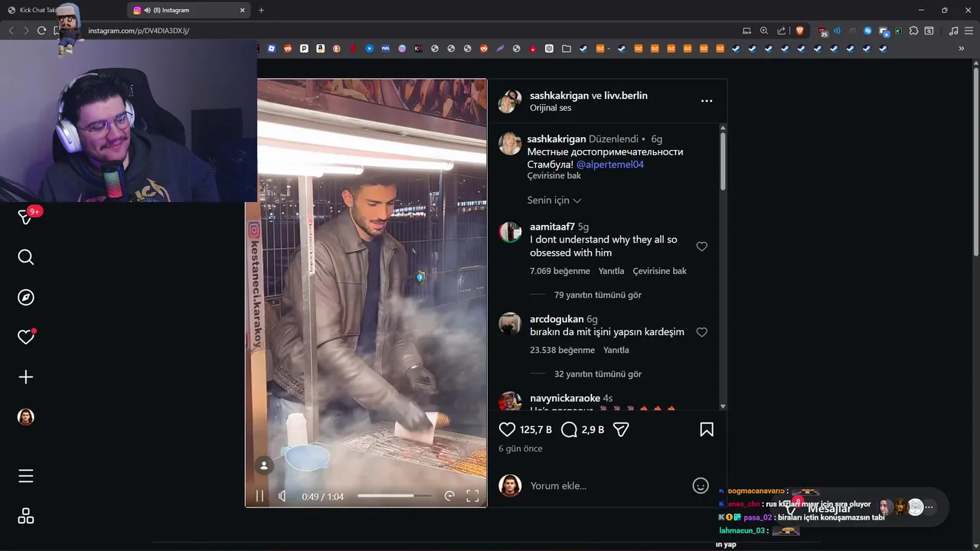980x551 pixels.
Task: Open the ChatGPT bookmark icon
Action: click(x=549, y=48)
